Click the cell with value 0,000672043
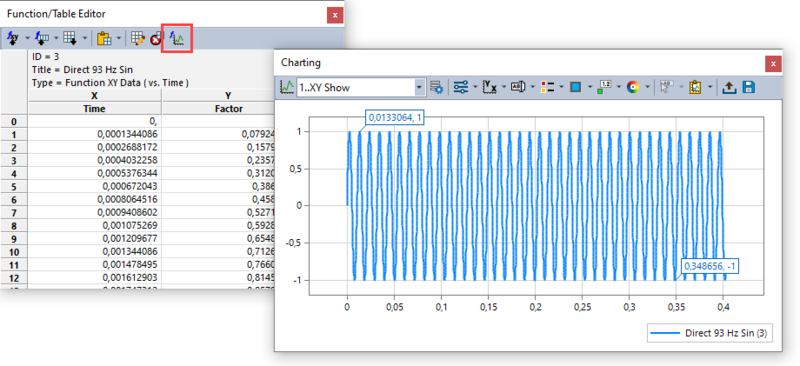Screen dimensions: 800x366 (94, 187)
